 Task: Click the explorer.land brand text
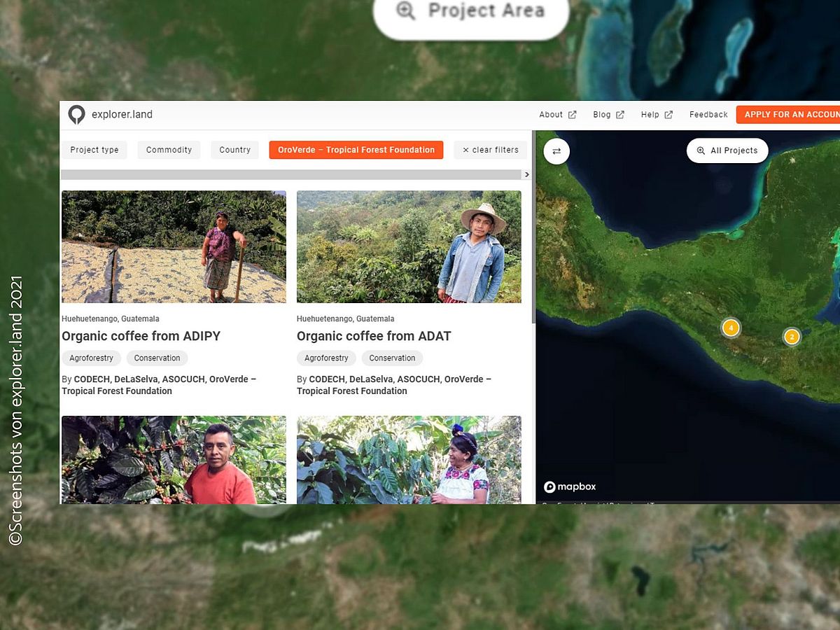pyautogui.click(x=122, y=114)
